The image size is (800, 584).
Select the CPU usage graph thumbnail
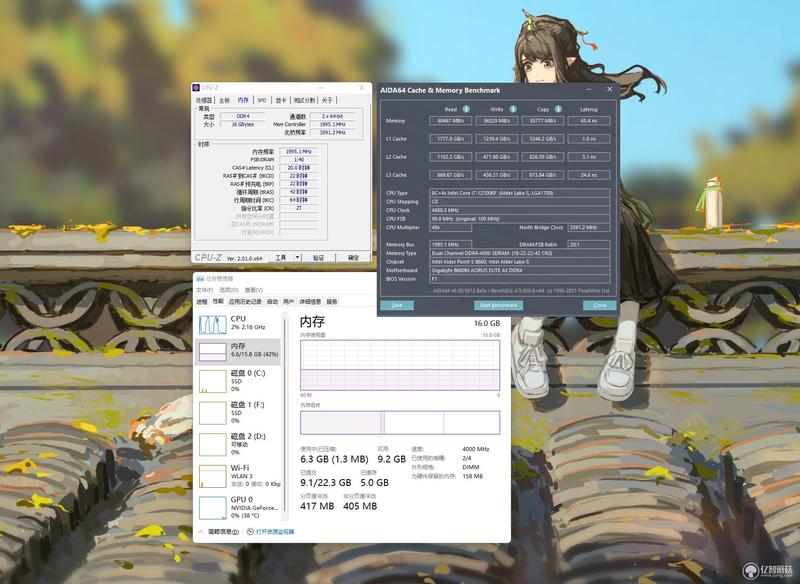[x=212, y=325]
